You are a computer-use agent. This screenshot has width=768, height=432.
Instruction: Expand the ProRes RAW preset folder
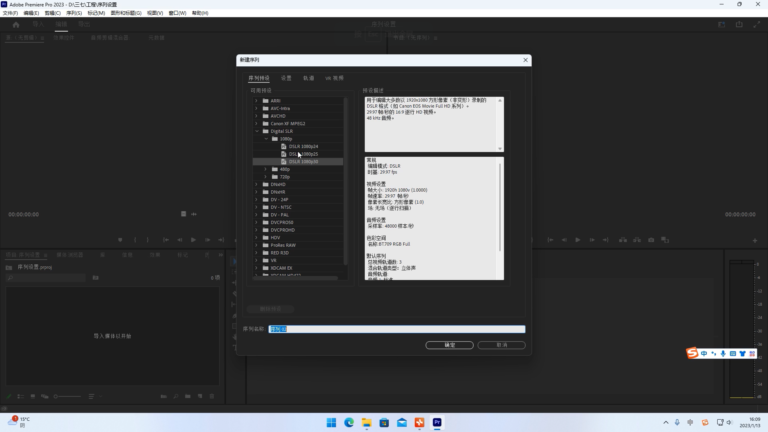(x=256, y=245)
